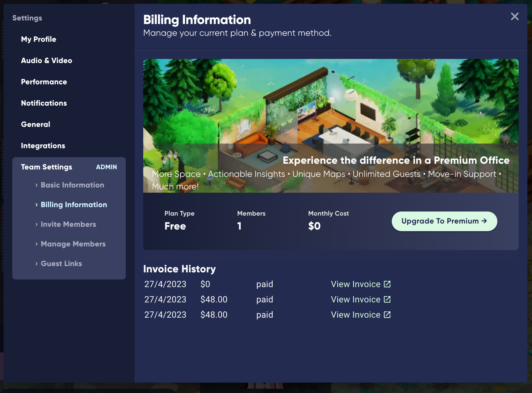Select the Performance settings section
The image size is (532, 393).
click(44, 82)
